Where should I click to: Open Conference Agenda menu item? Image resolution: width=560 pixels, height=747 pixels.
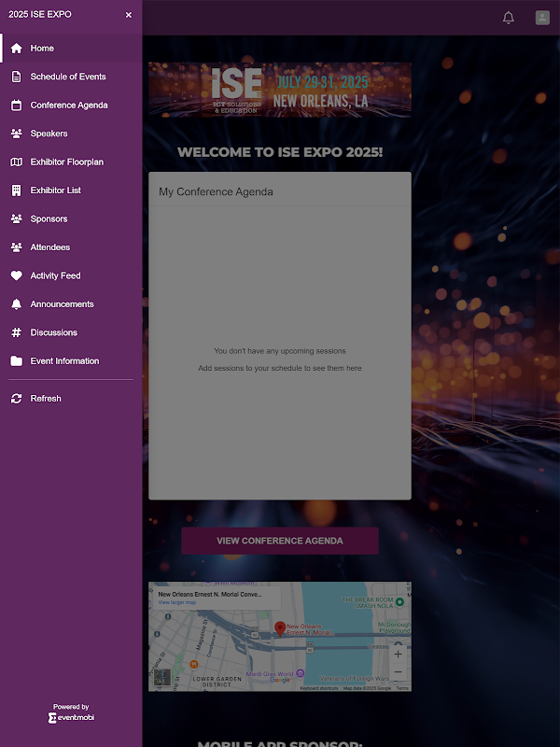[71, 106]
